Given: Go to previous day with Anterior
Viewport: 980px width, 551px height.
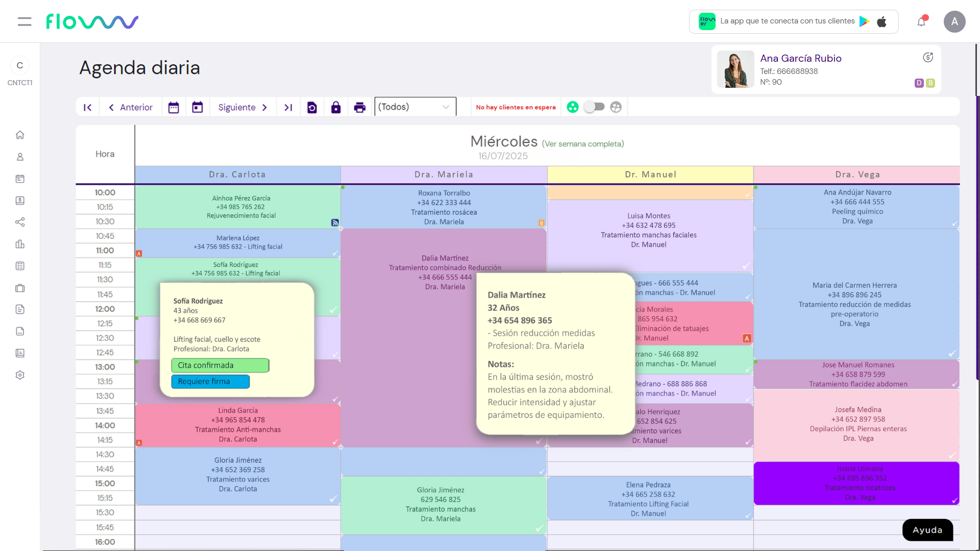Looking at the screenshot, I should 131,108.
